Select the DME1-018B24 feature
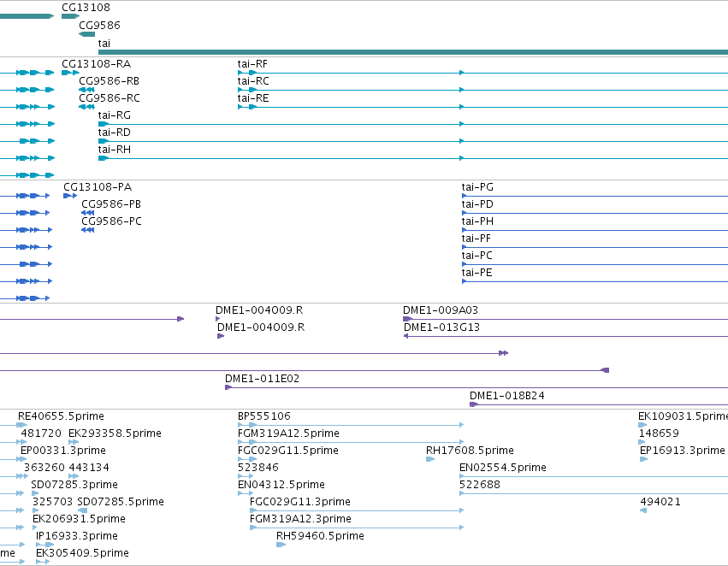 point(507,396)
